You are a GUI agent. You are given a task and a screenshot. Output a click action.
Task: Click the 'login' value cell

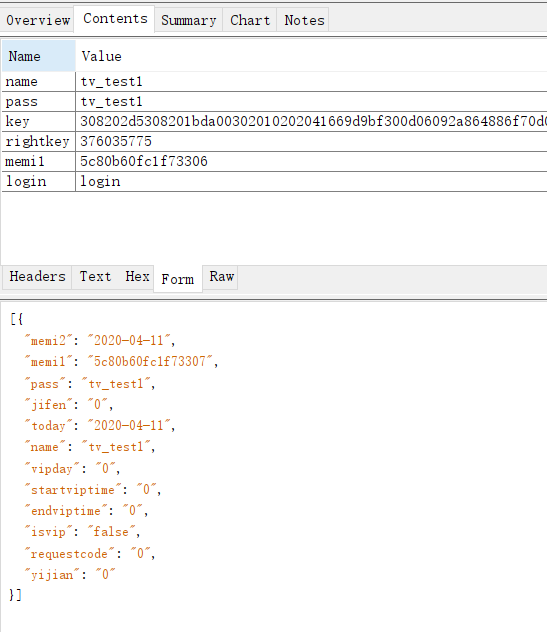311,181
